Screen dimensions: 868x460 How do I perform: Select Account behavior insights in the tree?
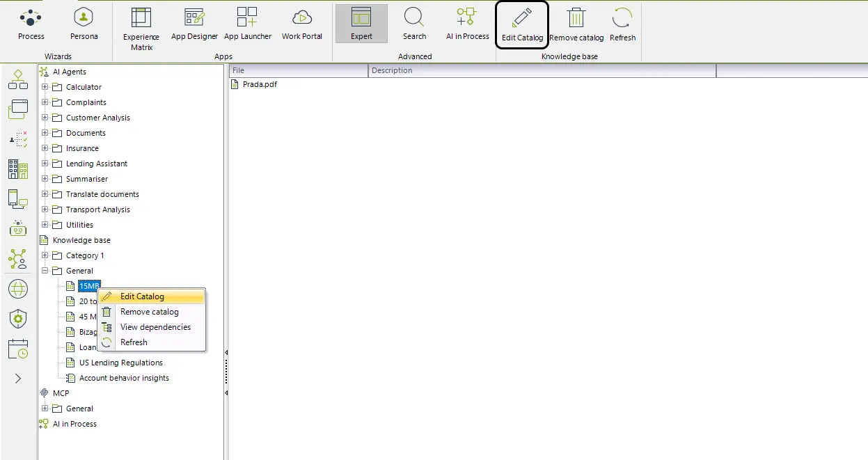(x=124, y=378)
